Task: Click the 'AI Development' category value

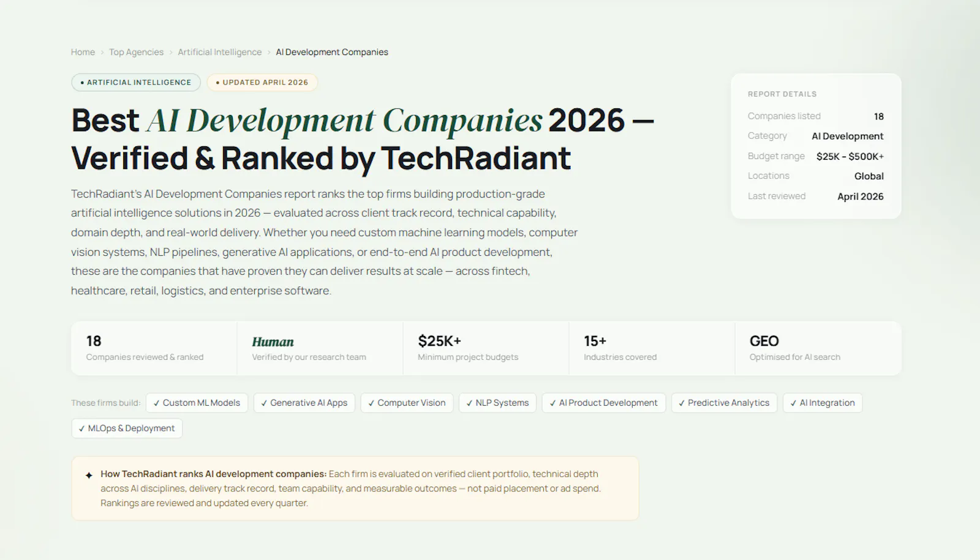Action: click(x=848, y=136)
